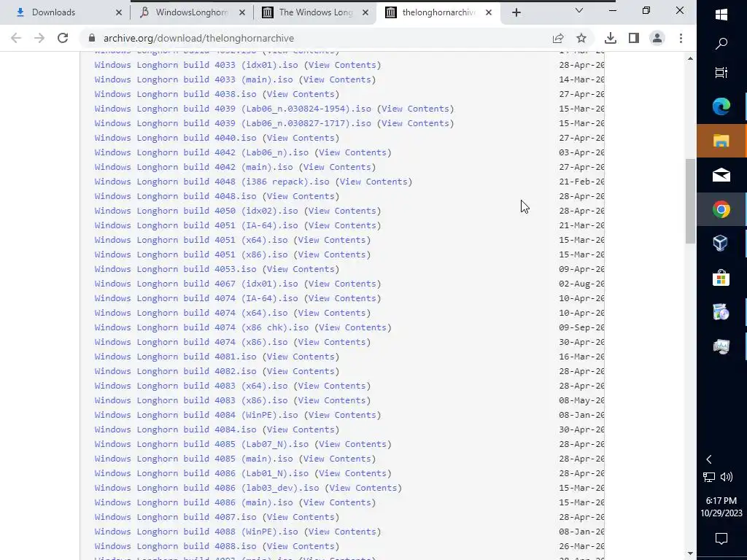Show hidden system tray icons
The image size is (747, 560).
(709, 459)
